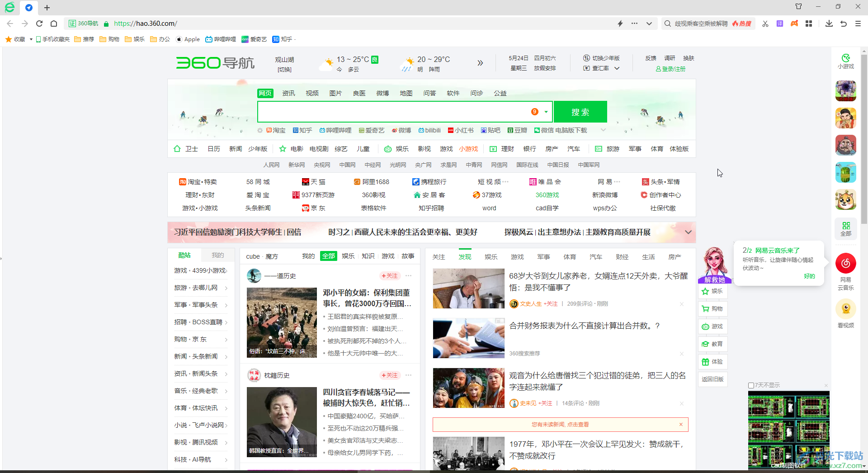Open the 办公 bookmarks folder

point(160,39)
